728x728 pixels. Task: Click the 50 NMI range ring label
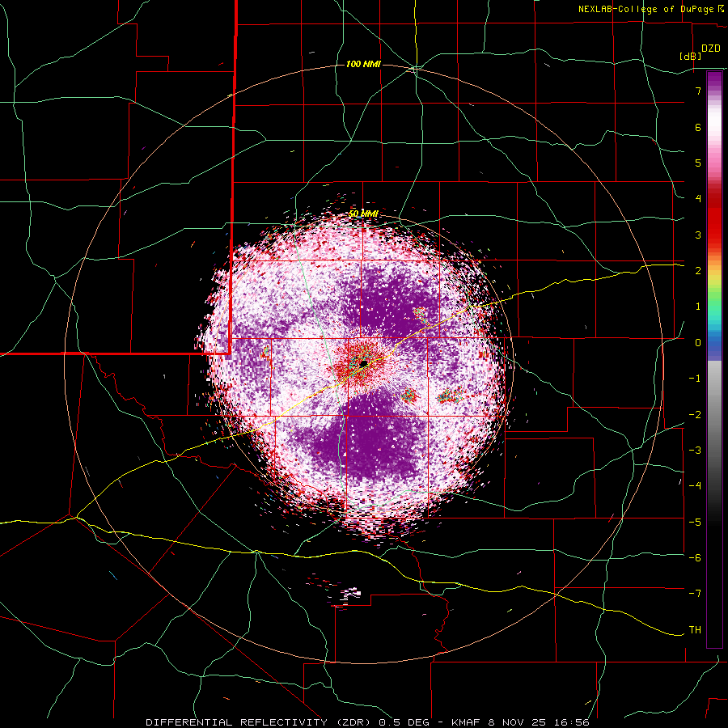click(x=363, y=214)
